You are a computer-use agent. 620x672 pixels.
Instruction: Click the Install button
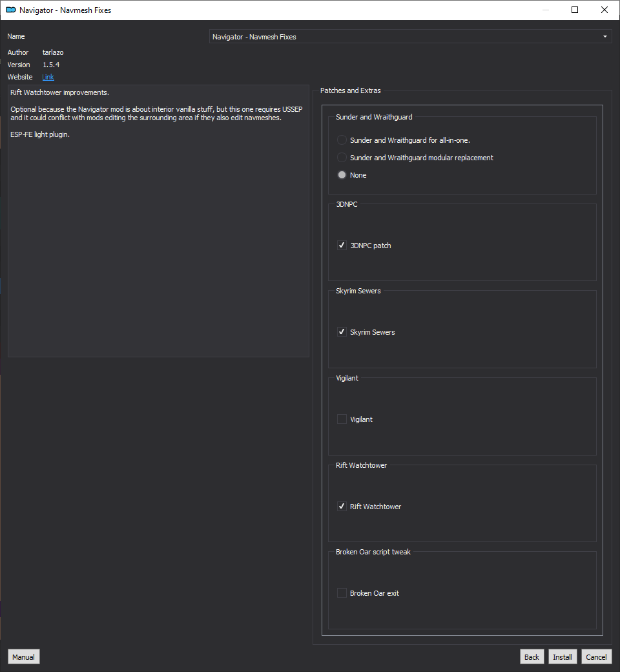[x=562, y=656]
